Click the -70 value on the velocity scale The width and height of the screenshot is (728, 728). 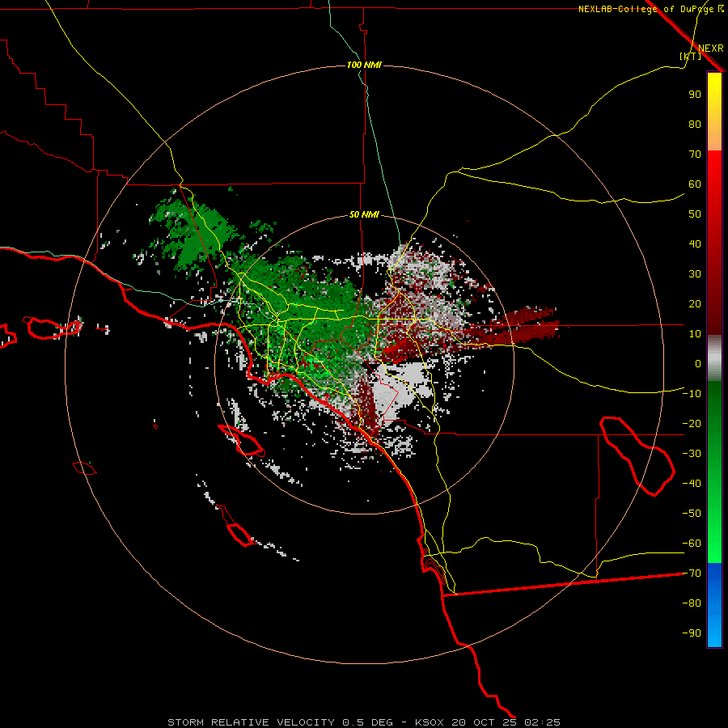(692, 574)
